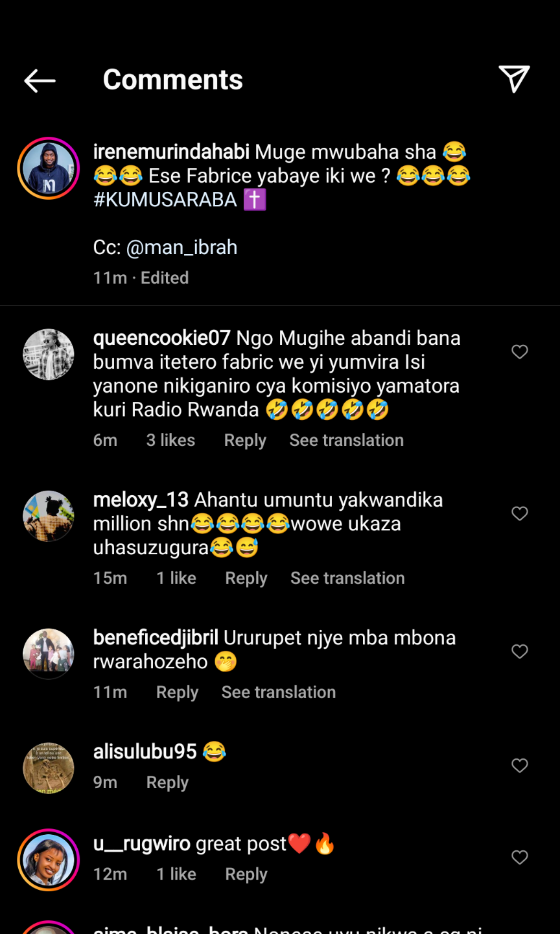Open beneficedjibril's username profile link
This screenshot has width=560, height=934.
coord(156,638)
